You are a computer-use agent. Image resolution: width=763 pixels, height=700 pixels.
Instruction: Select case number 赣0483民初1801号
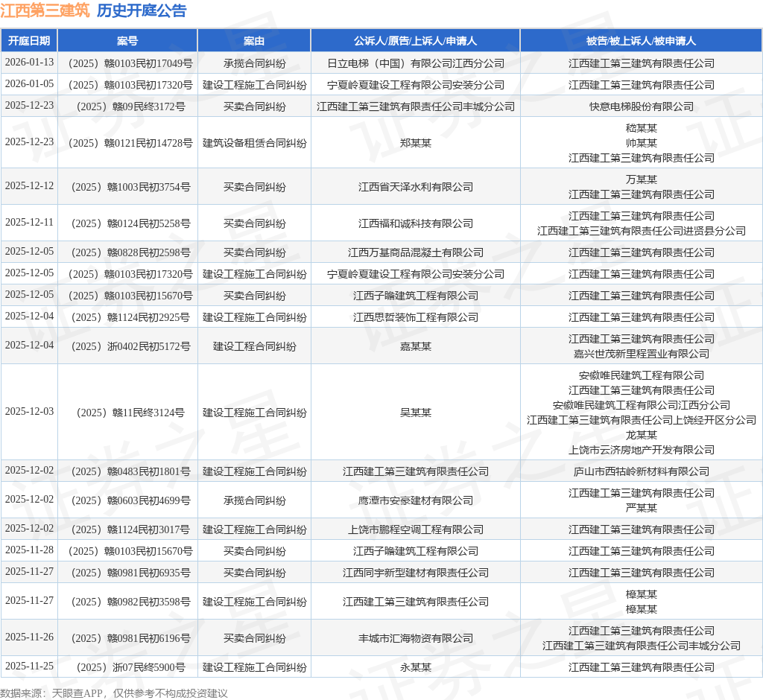pos(130,471)
